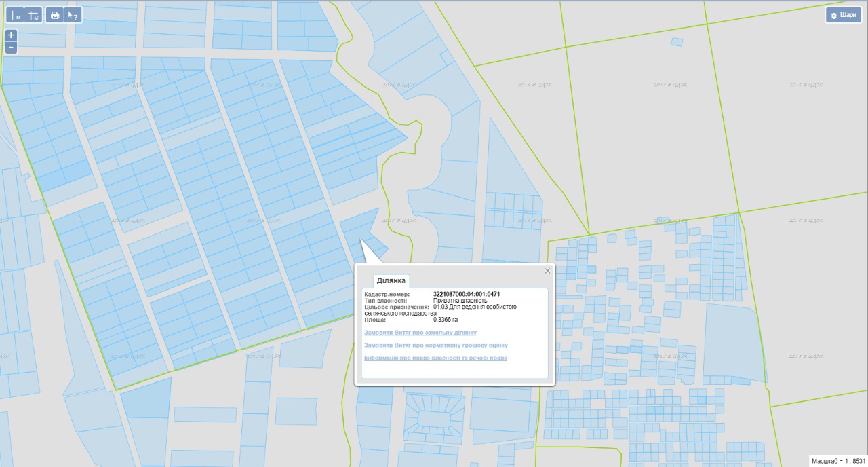Click the Тип власності label
This screenshot has width=868, height=467.
click(x=386, y=301)
